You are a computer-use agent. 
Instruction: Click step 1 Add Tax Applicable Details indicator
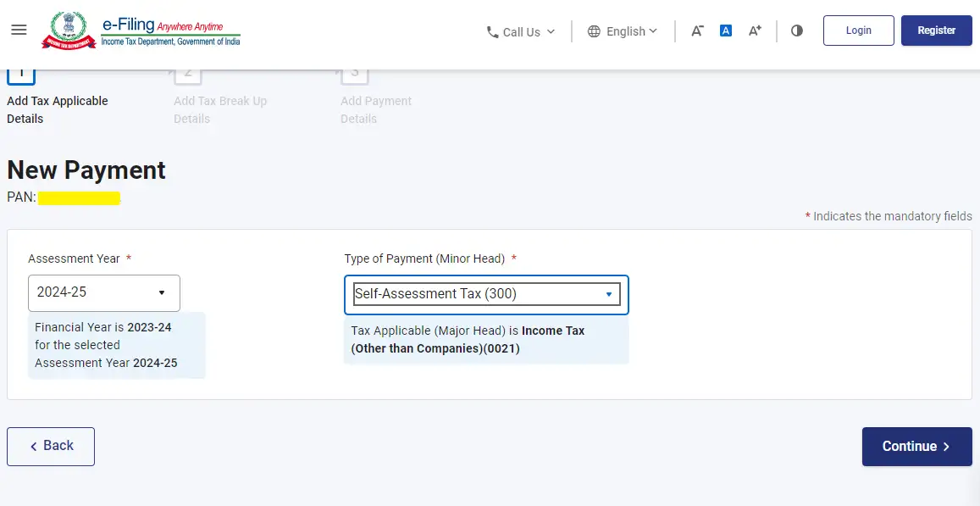(x=20, y=72)
